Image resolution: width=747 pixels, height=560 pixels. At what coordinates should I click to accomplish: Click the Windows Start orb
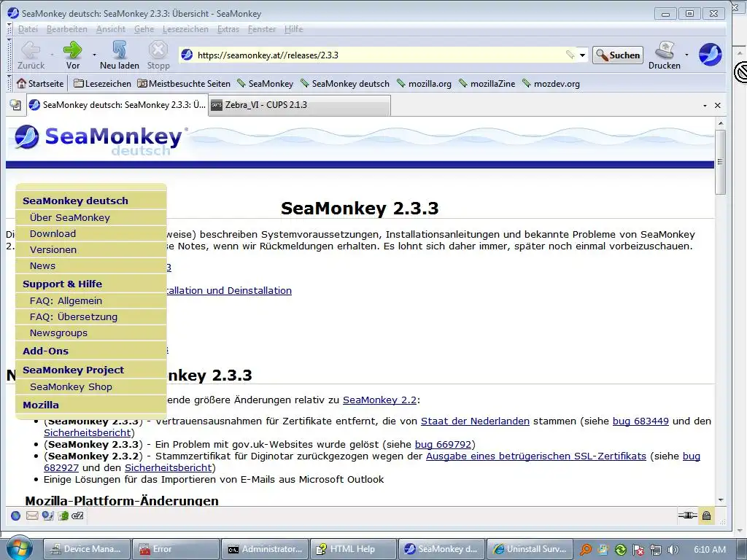(19, 548)
